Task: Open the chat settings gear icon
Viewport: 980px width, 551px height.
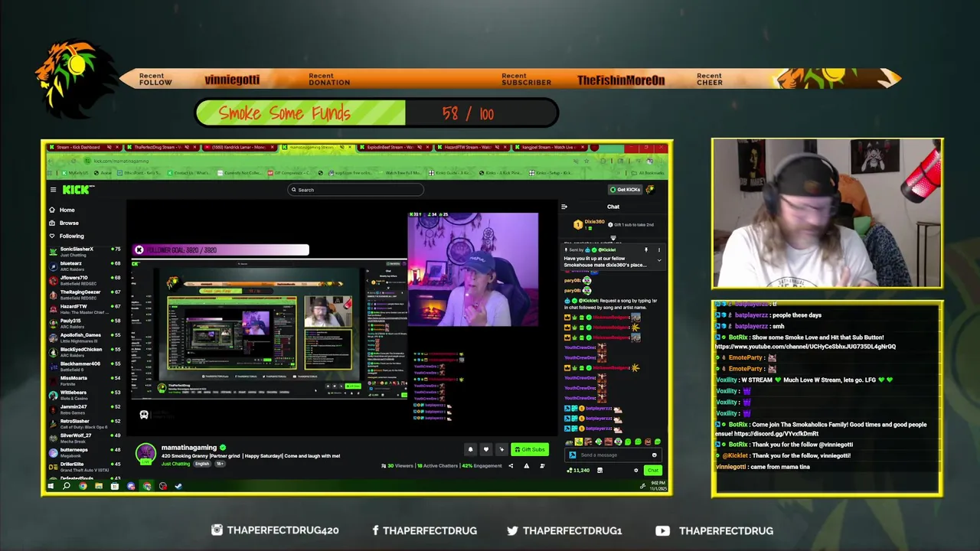Action: tap(636, 470)
